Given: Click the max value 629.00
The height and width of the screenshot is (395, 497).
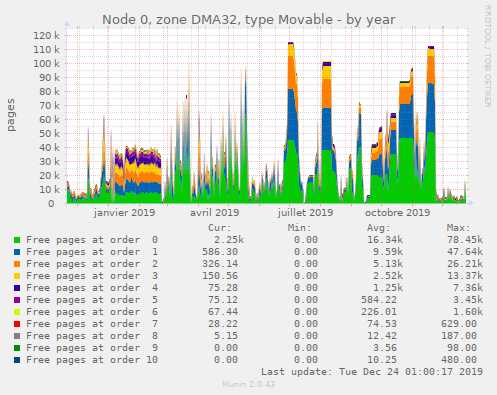Looking at the screenshot, I should [x=459, y=324].
